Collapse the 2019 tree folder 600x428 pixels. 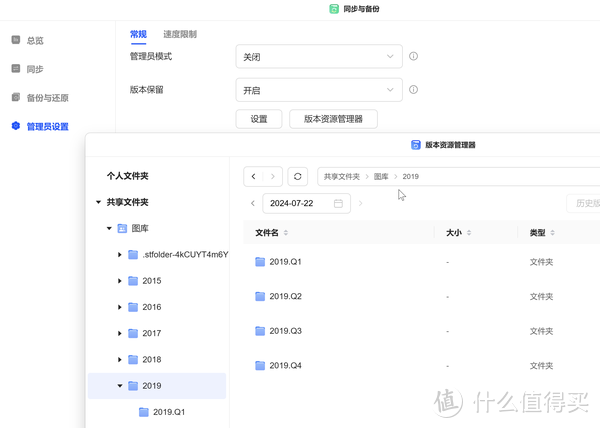120,385
